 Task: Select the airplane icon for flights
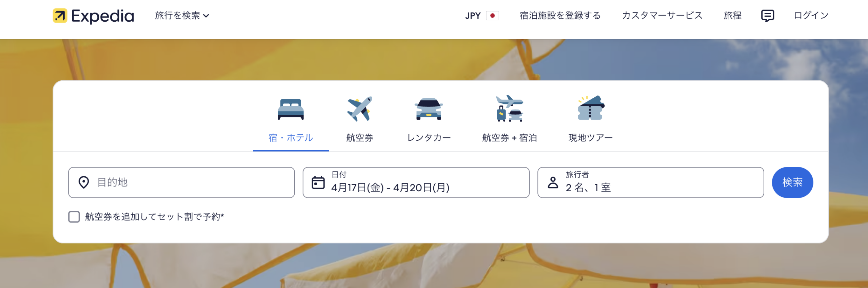(360, 109)
